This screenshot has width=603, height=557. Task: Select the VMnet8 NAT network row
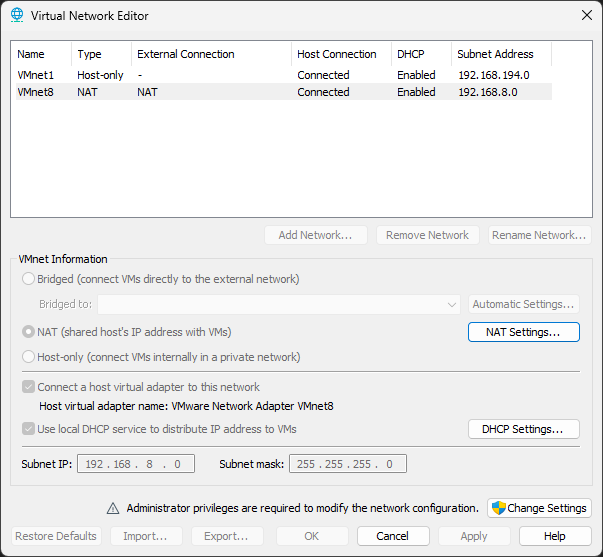(280, 92)
